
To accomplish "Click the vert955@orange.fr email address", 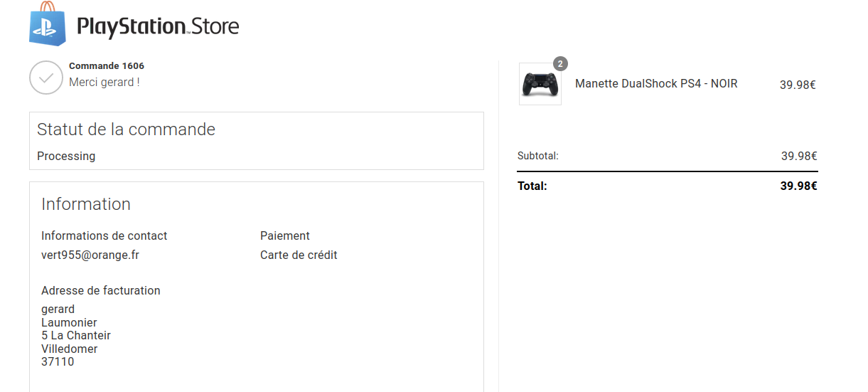I will (90, 255).
